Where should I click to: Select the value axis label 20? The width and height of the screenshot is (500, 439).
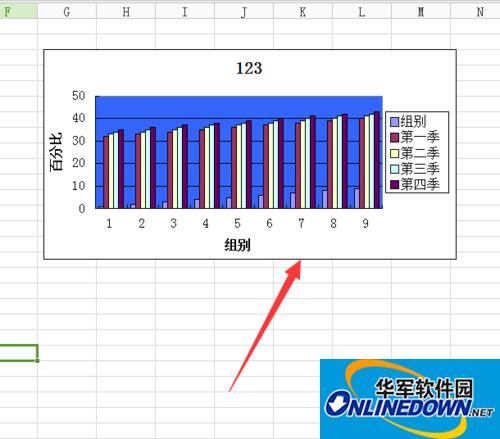tap(79, 163)
